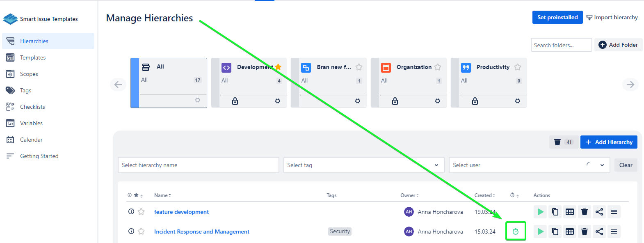Viewport: 644px width, 243px height.
Task: Go to Templates in the sidebar
Action: point(33,57)
